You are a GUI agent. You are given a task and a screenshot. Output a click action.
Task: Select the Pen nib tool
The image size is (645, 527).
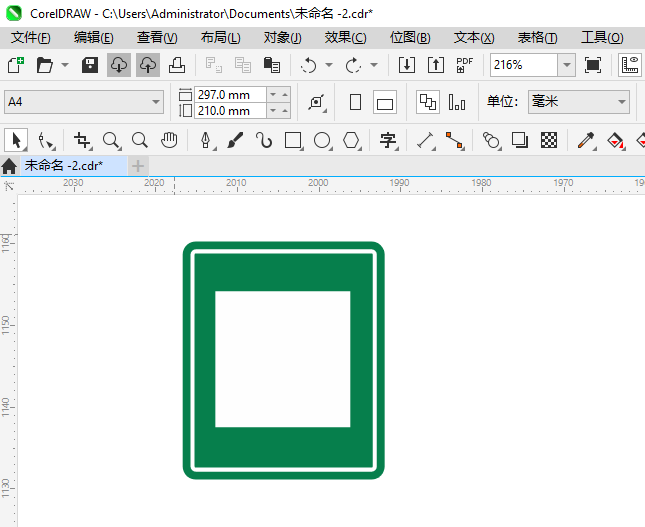pos(206,140)
